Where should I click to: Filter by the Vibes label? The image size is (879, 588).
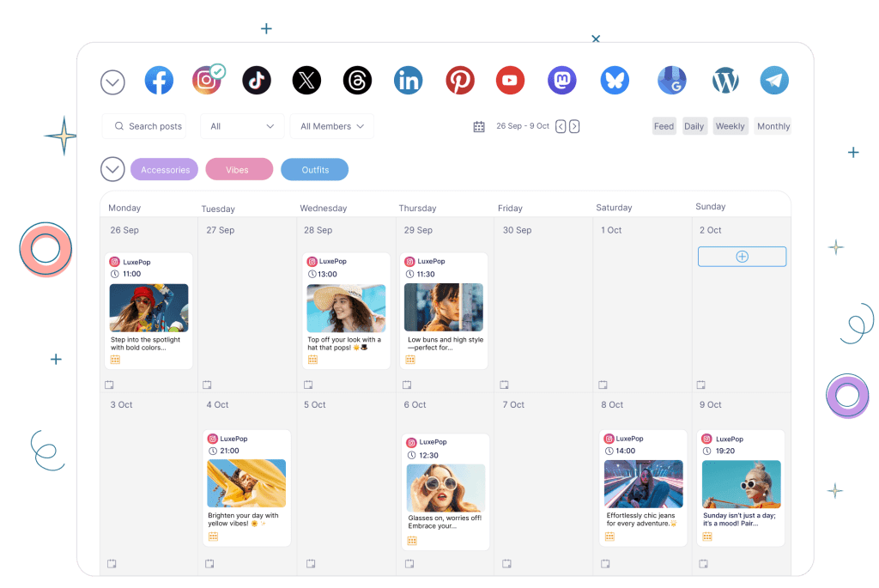[x=239, y=169]
